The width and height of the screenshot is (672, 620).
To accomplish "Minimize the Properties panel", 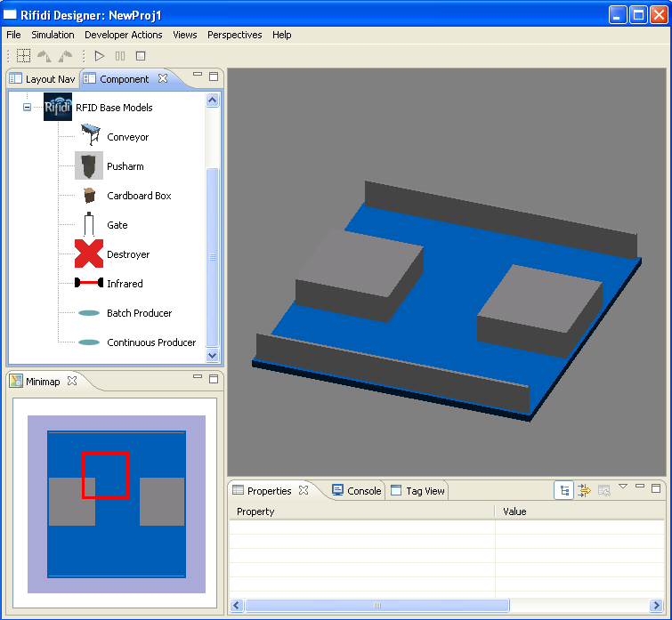I will tap(640, 486).
